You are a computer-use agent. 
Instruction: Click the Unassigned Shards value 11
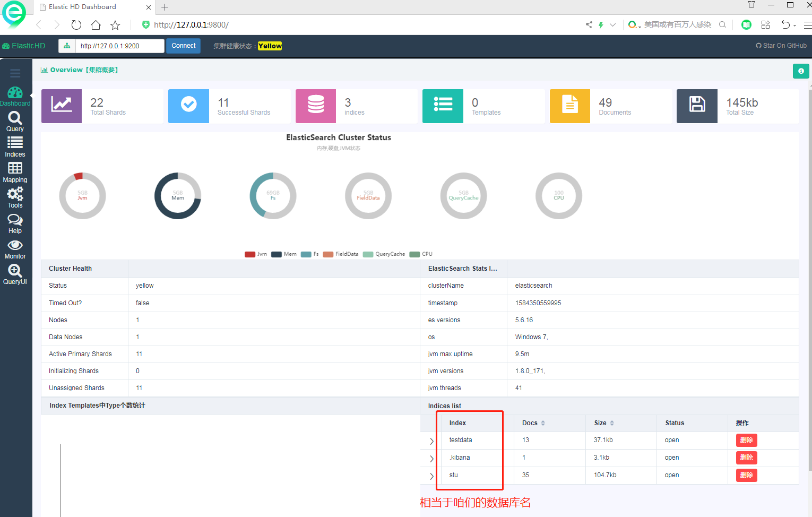coord(139,388)
